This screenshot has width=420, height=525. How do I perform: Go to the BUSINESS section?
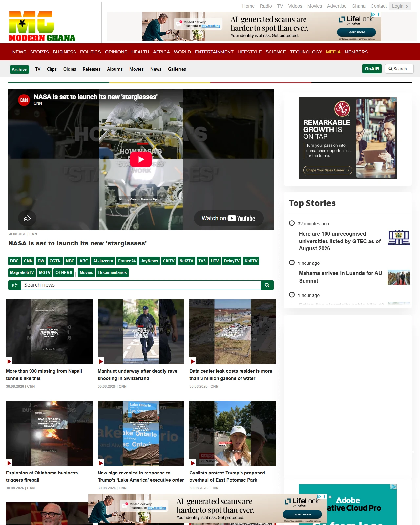(x=64, y=52)
